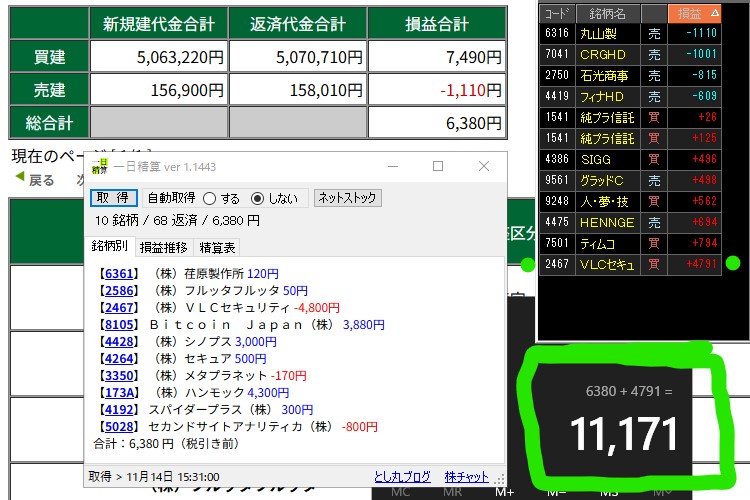The height and width of the screenshot is (500, 750).
Task: Click the 銘柄名 column header
Action: pos(607,13)
